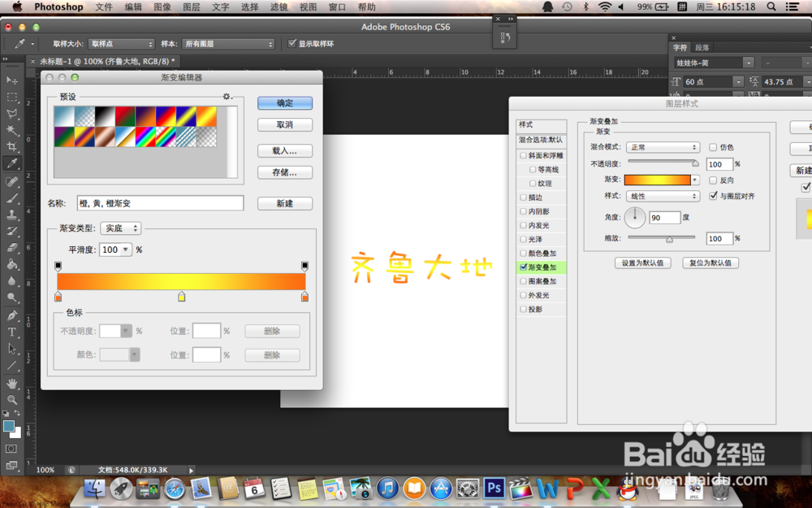
Task: Open the 混合模式 正常 dropdown
Action: point(663,147)
